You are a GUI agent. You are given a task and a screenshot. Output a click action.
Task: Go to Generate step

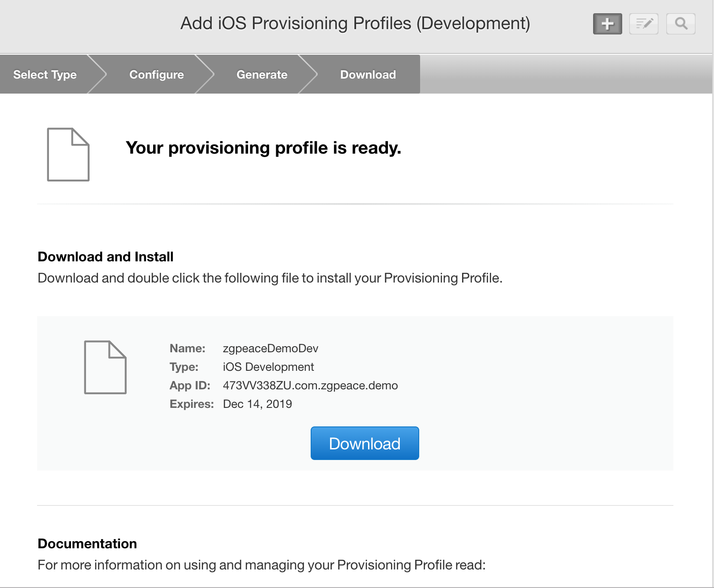262,75
